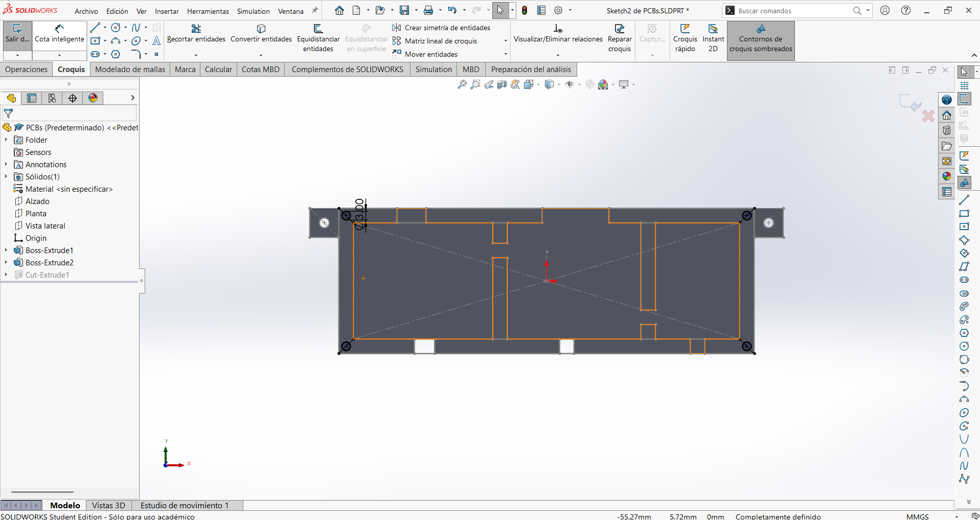
Task: Expand the Folder tree item
Action: (x=6, y=140)
